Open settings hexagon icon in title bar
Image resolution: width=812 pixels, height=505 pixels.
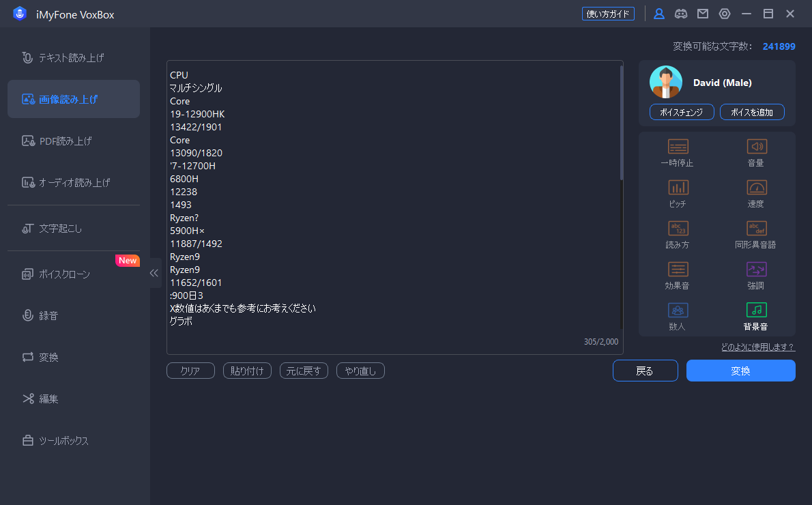(725, 14)
